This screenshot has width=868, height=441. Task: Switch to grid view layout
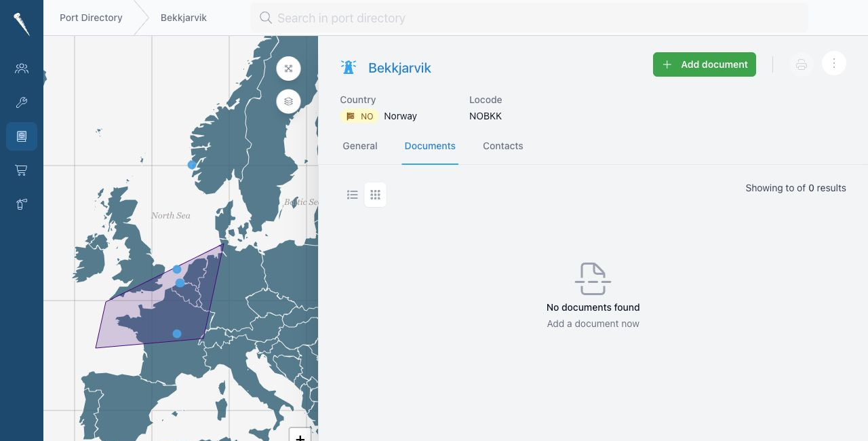click(375, 195)
